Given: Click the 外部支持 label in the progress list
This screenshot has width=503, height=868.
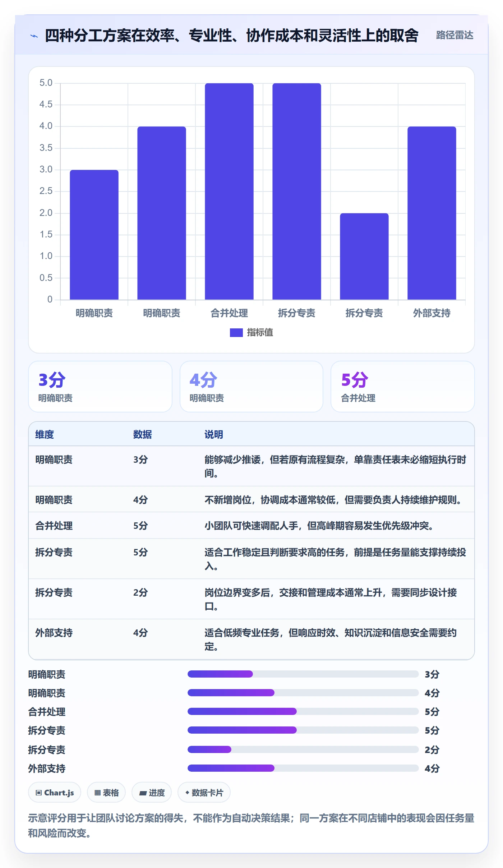Looking at the screenshot, I should (47, 768).
